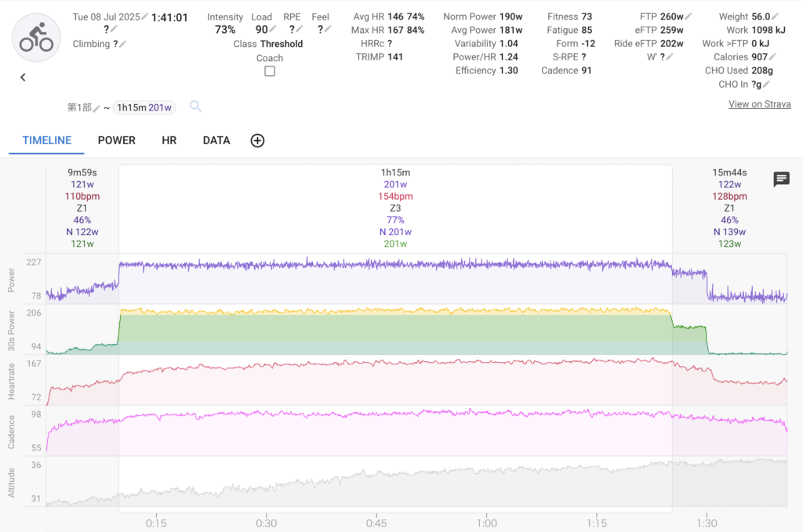
Task: Select the 1h15m 201w interval chip
Action: [x=144, y=108]
